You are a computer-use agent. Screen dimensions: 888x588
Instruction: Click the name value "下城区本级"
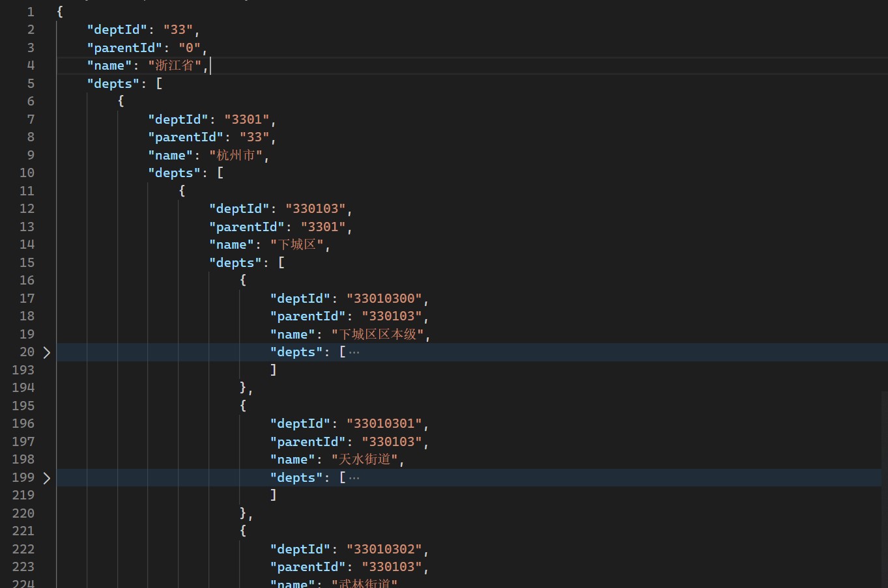tap(379, 335)
